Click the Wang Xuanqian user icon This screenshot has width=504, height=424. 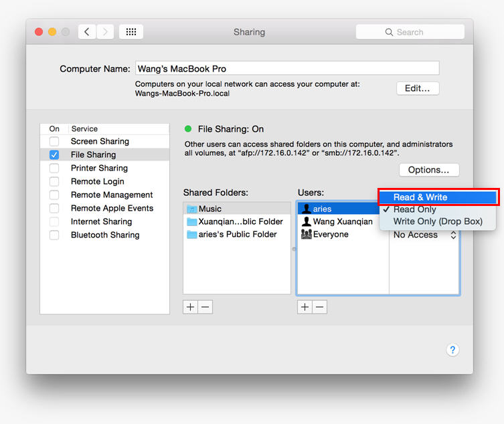point(307,221)
